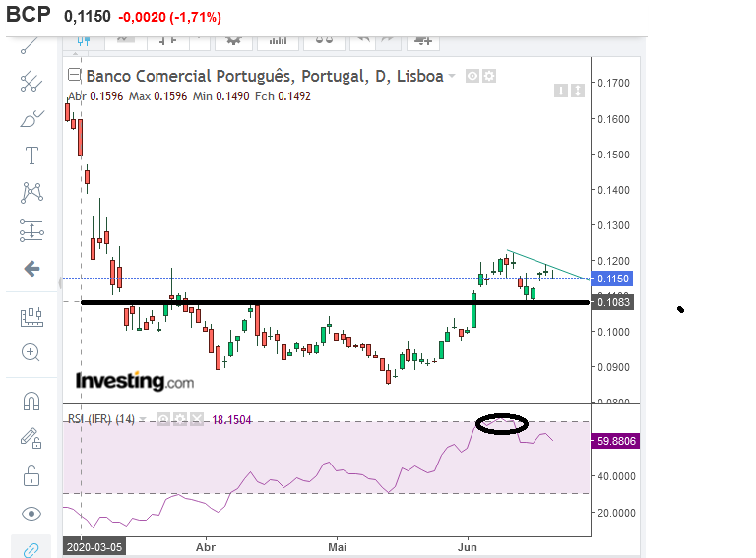Click the undo arrow in toolbar

tap(363, 42)
